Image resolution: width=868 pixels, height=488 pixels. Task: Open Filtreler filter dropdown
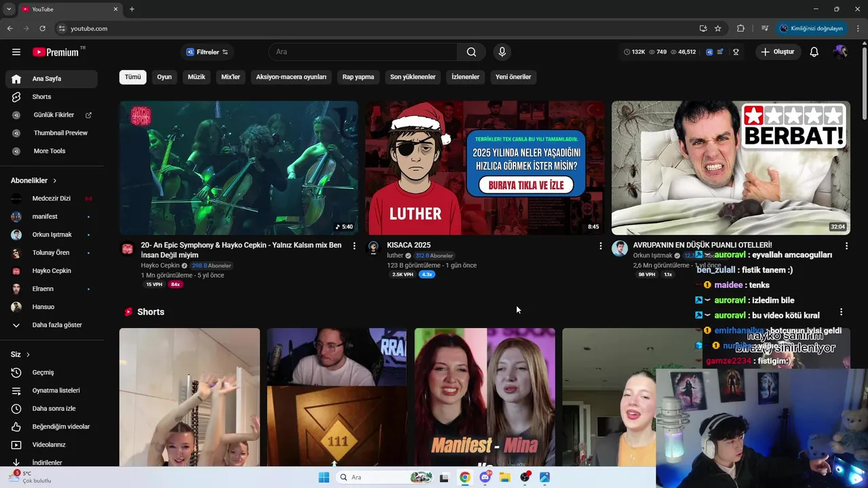208,52
